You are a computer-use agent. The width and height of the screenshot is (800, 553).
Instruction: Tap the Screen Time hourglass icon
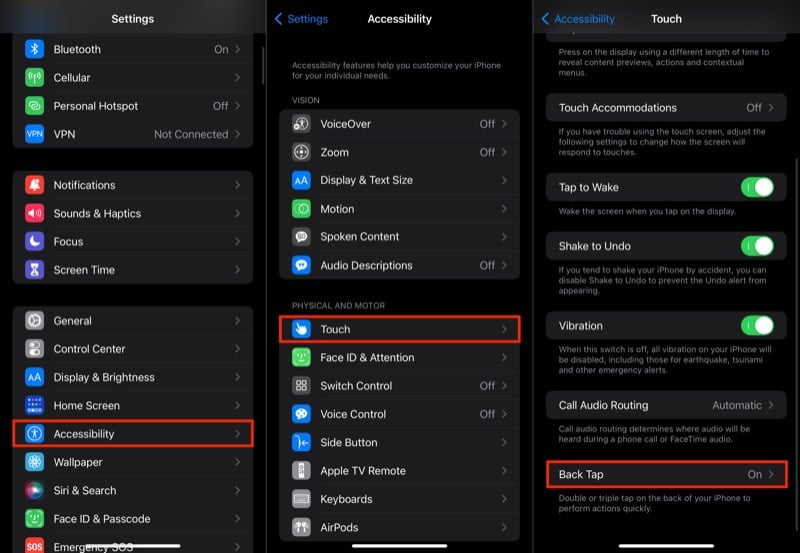(x=35, y=270)
